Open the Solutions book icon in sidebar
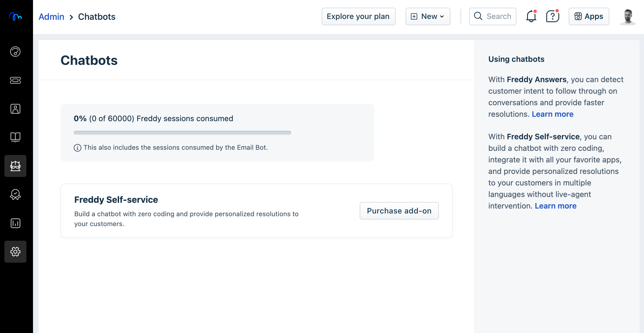The width and height of the screenshot is (644, 333). (15, 137)
